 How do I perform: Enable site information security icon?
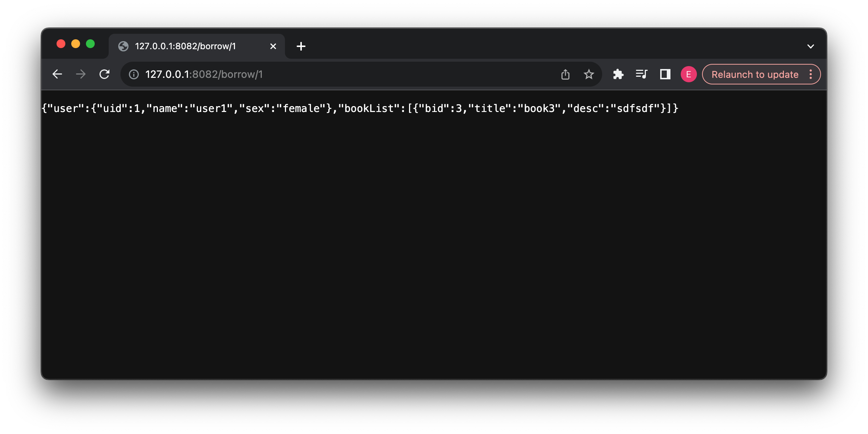[x=134, y=75]
